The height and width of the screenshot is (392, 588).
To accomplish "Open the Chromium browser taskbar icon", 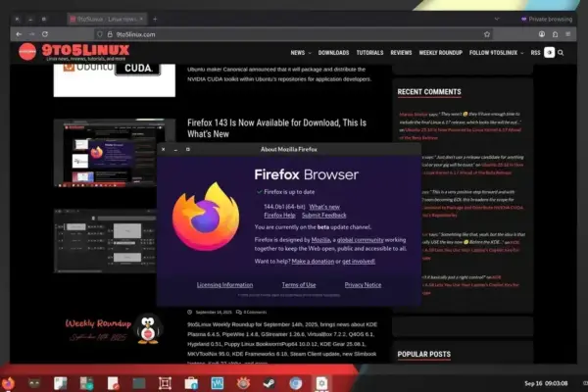I will tap(296, 383).
